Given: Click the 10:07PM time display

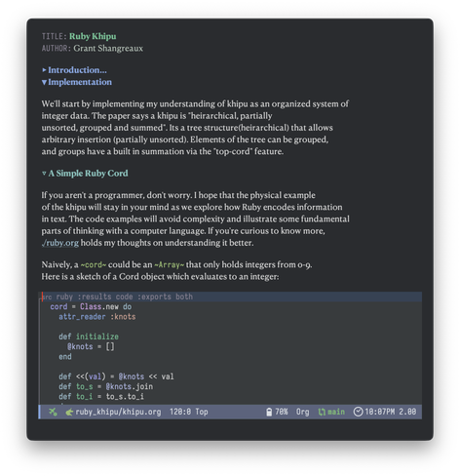Looking at the screenshot, I should (x=380, y=412).
